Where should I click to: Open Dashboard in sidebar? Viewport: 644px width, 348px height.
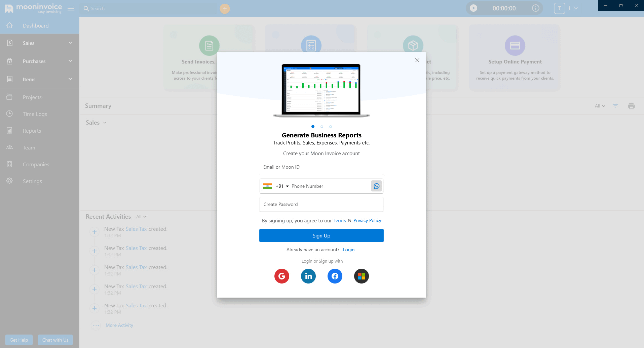coord(40,26)
